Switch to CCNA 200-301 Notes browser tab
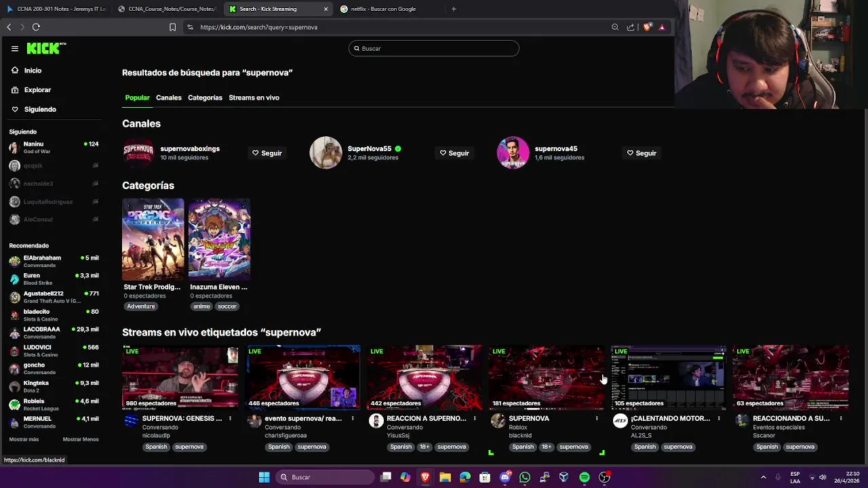This screenshot has width=868, height=488. pyautogui.click(x=56, y=9)
